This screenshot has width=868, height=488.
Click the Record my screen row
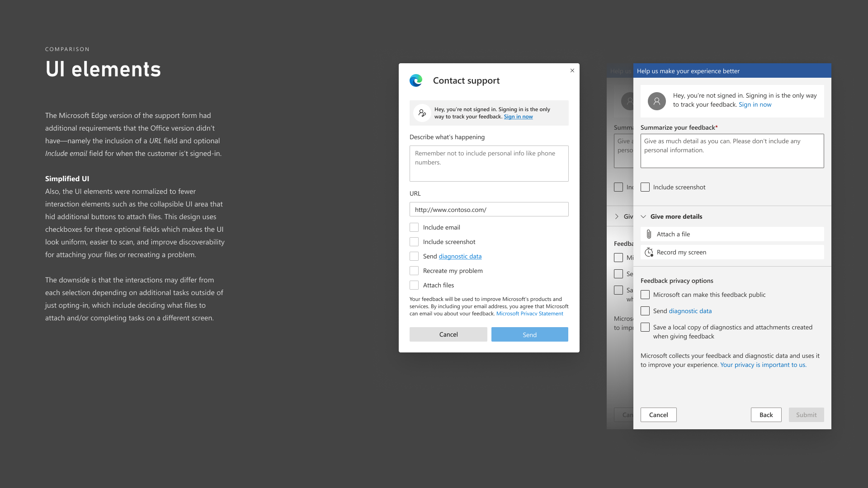point(732,252)
